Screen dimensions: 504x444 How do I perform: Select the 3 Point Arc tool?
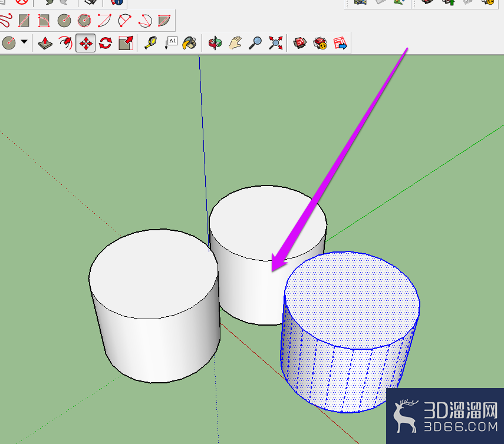pos(145,21)
